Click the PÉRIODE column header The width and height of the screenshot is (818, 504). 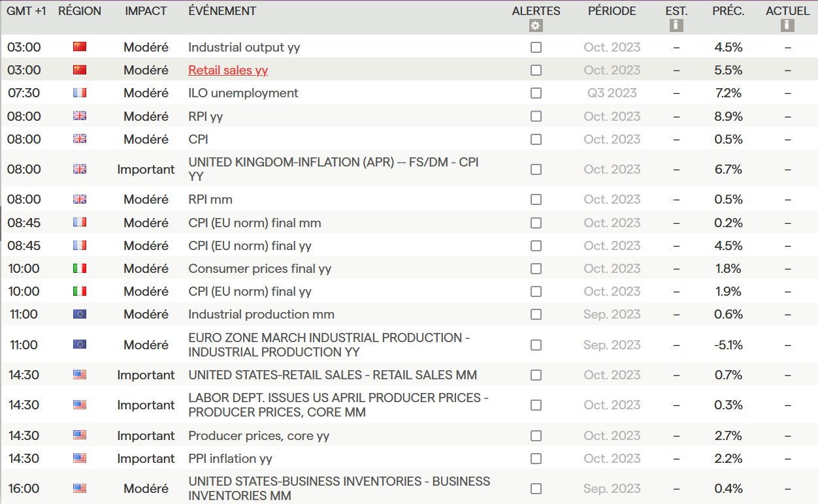click(612, 11)
